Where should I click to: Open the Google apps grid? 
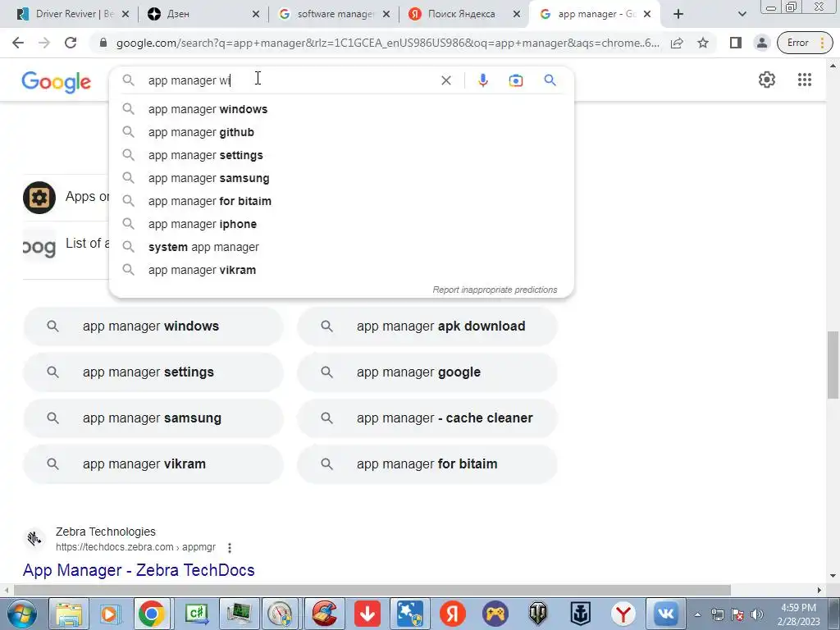804,80
